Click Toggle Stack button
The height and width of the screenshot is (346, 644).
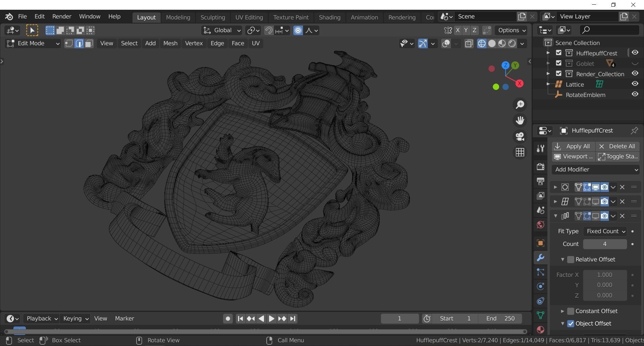tap(618, 157)
